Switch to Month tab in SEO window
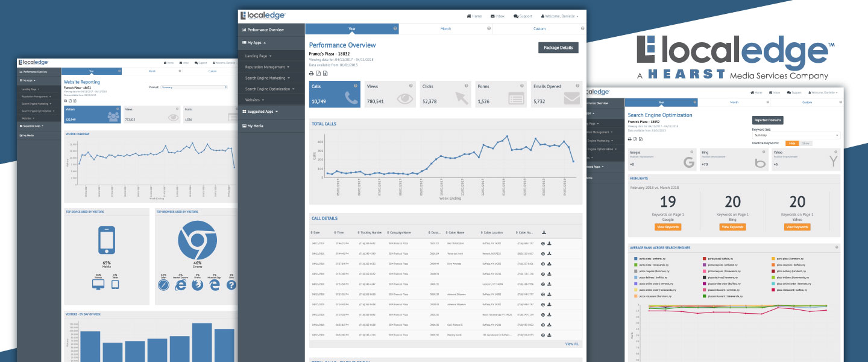 click(733, 103)
